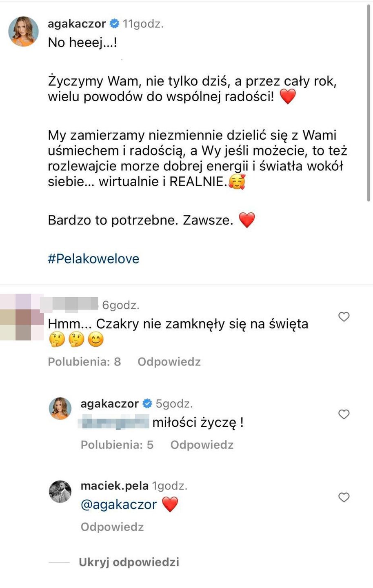Open the agakaczor username on the post
373x588 pixels.
[77, 24]
